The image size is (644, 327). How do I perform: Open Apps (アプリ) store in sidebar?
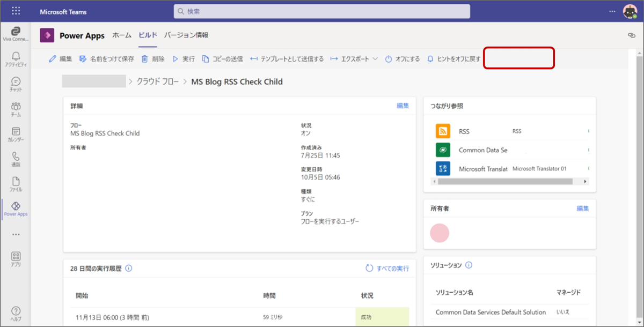pos(16,259)
